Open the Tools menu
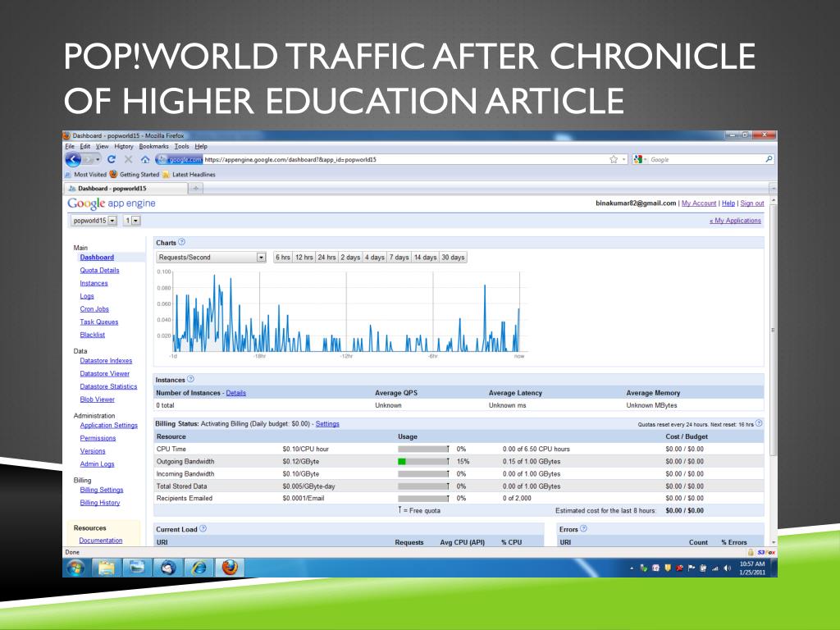The image size is (840, 630). pyautogui.click(x=181, y=146)
